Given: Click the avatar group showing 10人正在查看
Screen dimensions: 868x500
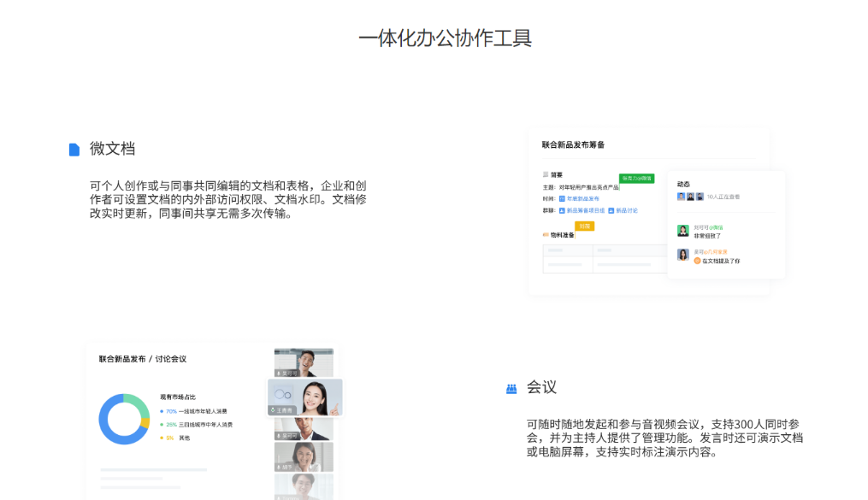Looking at the screenshot, I should click(689, 197).
